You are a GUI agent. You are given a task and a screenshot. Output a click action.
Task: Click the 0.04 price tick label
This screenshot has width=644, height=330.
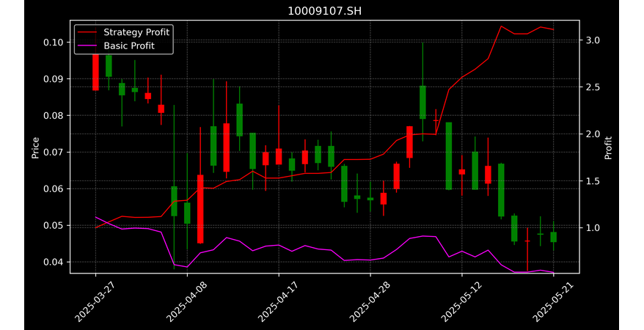tap(54, 262)
